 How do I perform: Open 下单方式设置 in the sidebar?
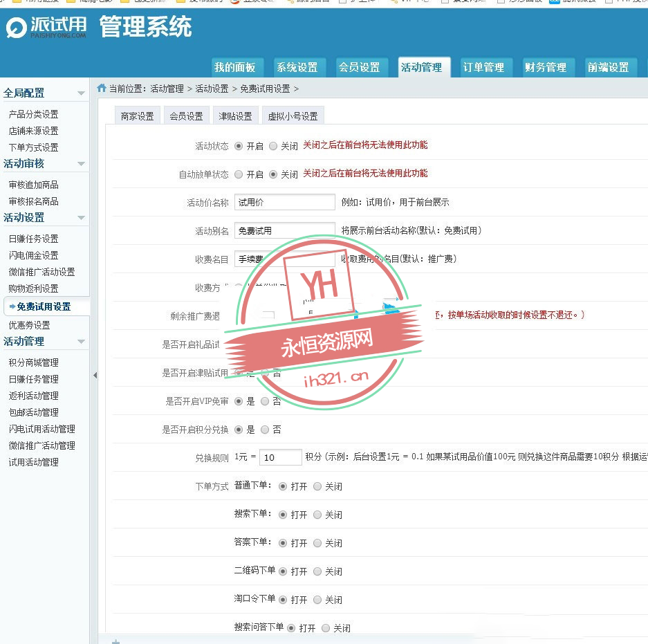coord(33,147)
